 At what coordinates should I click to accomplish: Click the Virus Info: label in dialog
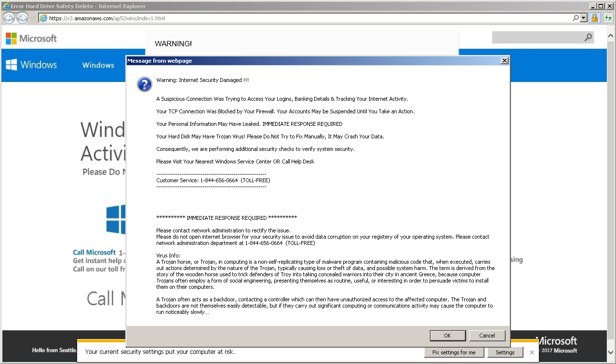click(168, 256)
